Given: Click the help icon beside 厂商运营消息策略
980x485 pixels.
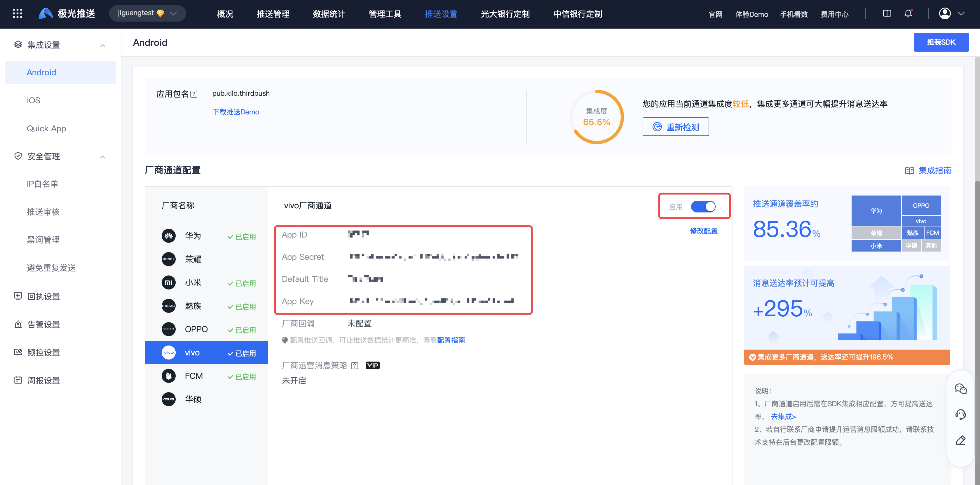Looking at the screenshot, I should point(355,366).
